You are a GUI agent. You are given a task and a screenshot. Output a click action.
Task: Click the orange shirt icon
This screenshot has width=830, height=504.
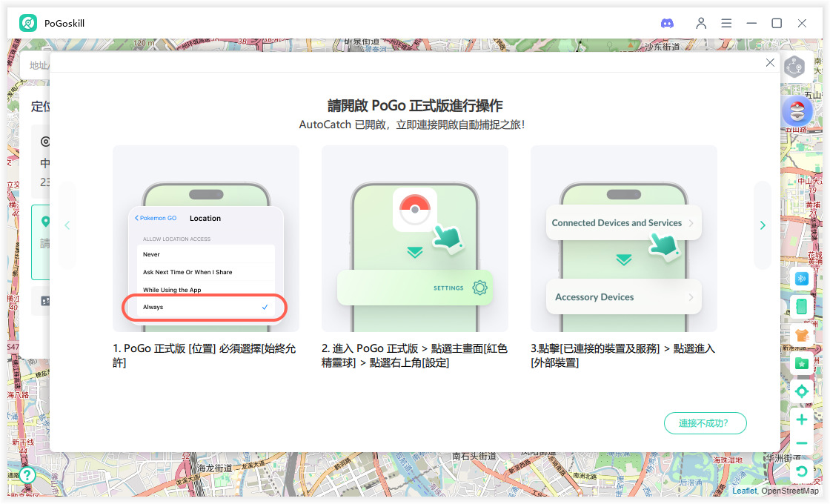(x=801, y=334)
